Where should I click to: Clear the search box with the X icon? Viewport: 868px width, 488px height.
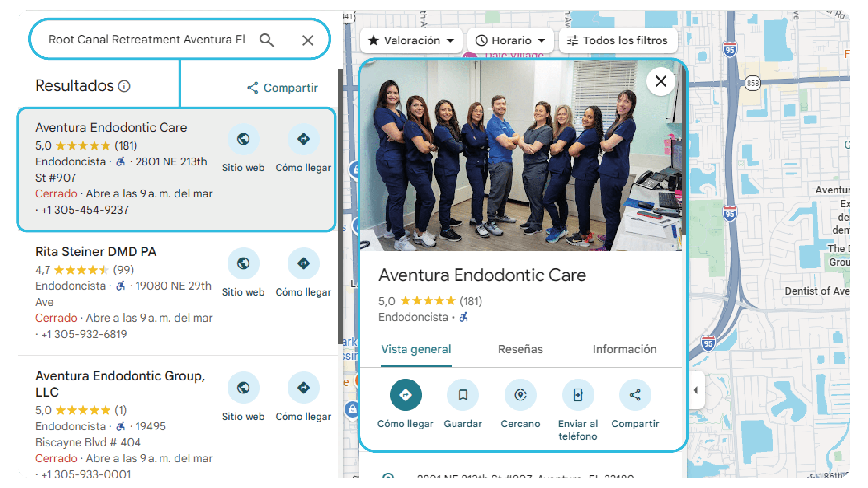308,40
